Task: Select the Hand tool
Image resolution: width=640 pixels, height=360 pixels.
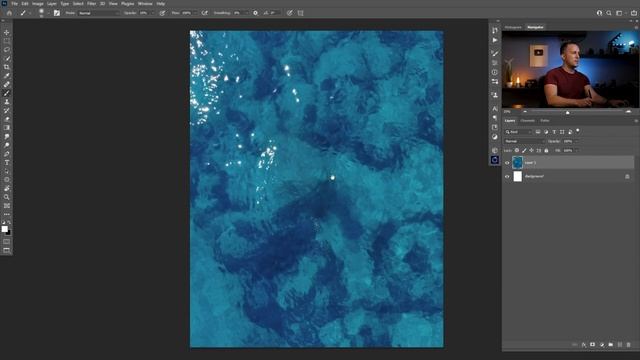Action: coord(7,189)
